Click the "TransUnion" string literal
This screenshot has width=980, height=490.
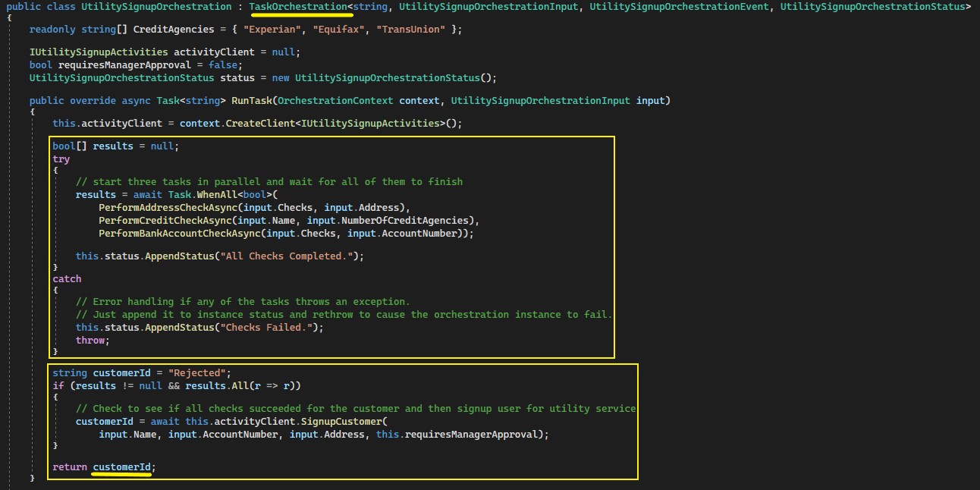[x=412, y=30]
